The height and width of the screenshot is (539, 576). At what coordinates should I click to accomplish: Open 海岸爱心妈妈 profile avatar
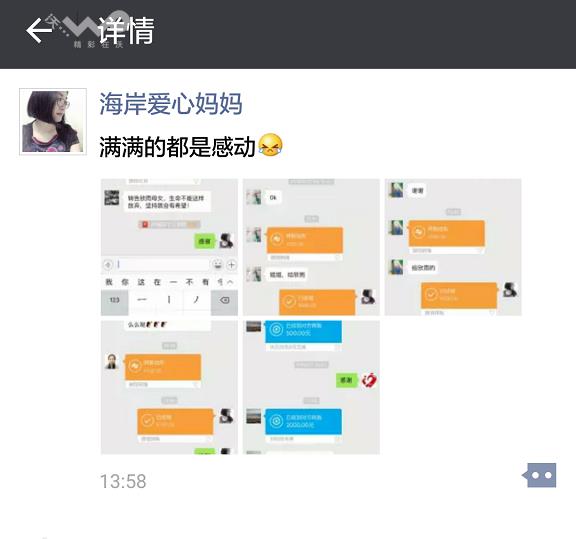point(53,122)
